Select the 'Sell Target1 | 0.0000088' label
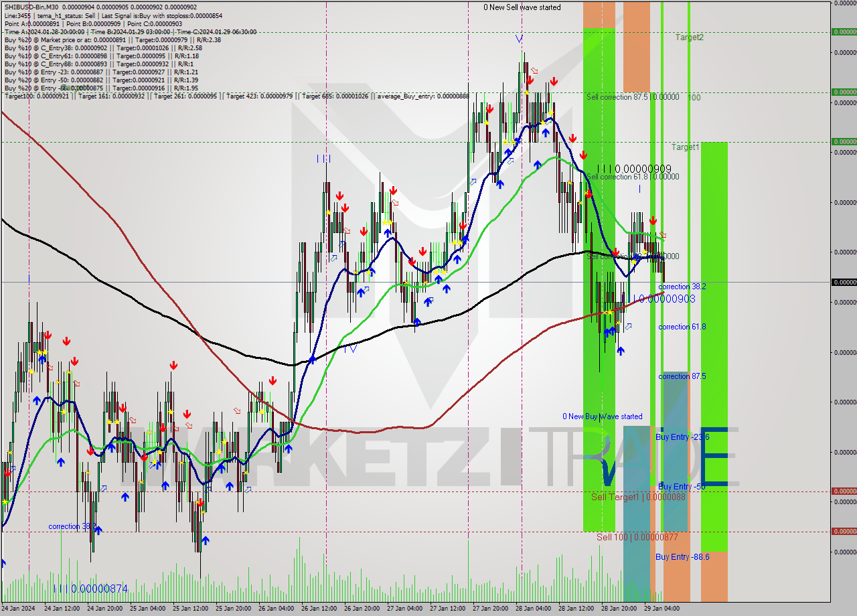This screenshot has height=616, width=857. (x=638, y=497)
